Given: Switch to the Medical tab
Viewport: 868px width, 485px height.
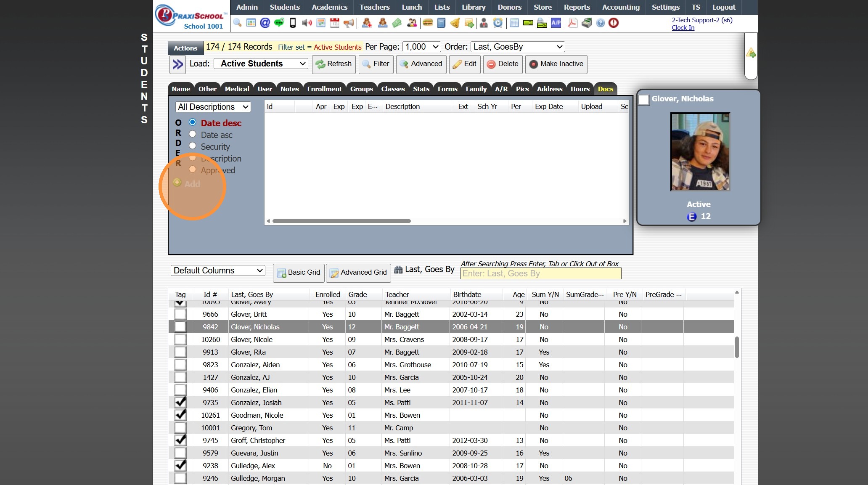Looking at the screenshot, I should [x=237, y=89].
